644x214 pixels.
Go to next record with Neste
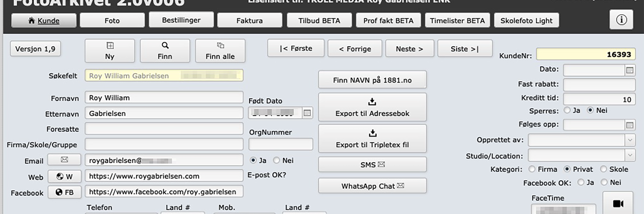point(409,49)
